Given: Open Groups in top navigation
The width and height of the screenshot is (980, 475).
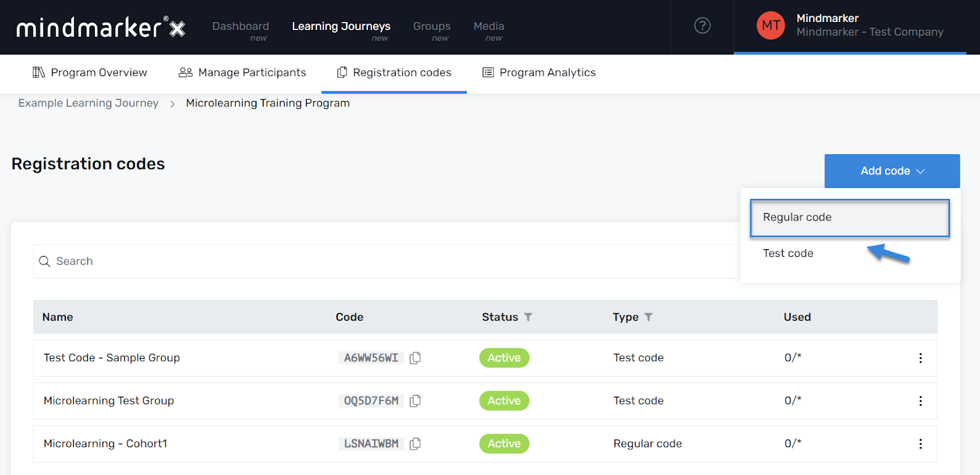Looking at the screenshot, I should (x=432, y=26).
